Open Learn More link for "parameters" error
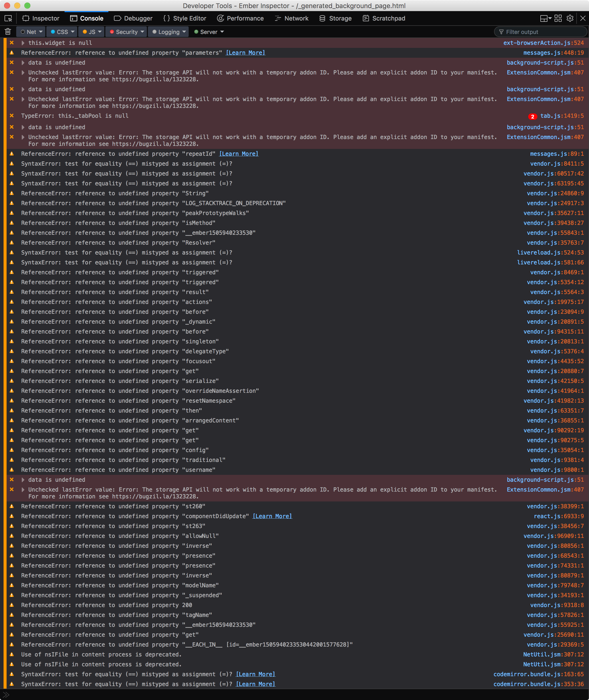Viewport: 589px width, 700px height. [x=245, y=53]
